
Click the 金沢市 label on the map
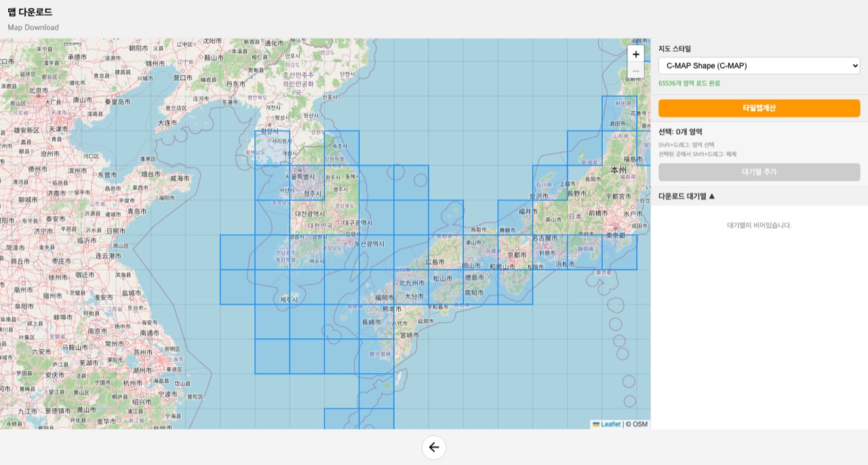538,196
